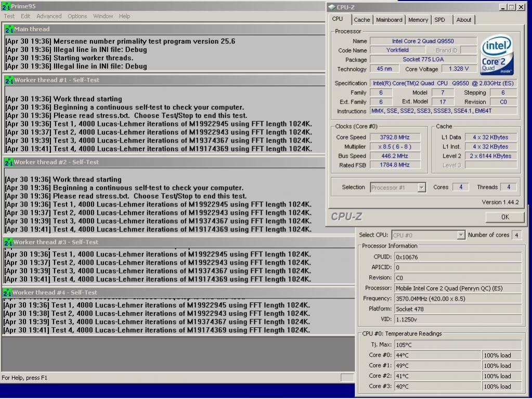532x399 pixels.
Task: Minimize the CPU-Z window
Action: pos(503,7)
